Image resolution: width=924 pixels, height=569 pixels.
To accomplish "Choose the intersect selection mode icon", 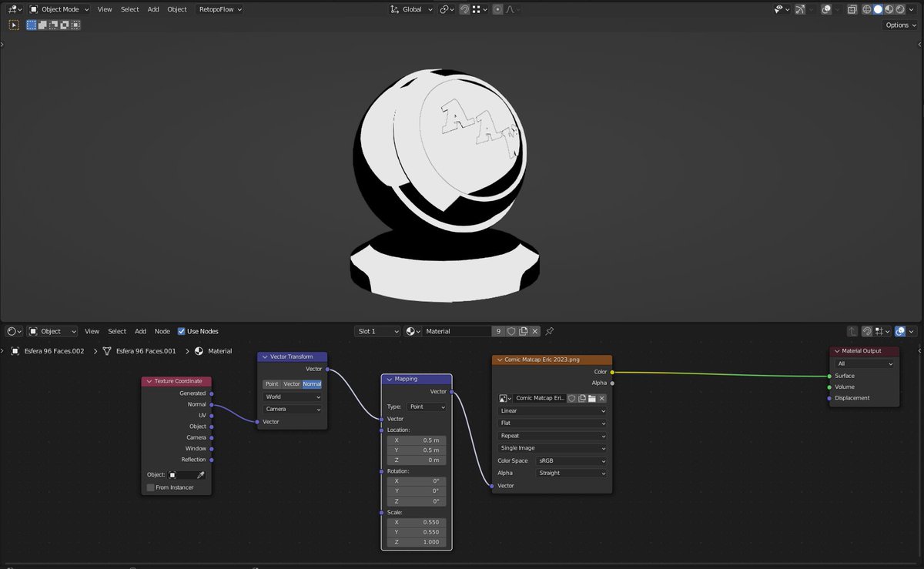I will [75, 25].
